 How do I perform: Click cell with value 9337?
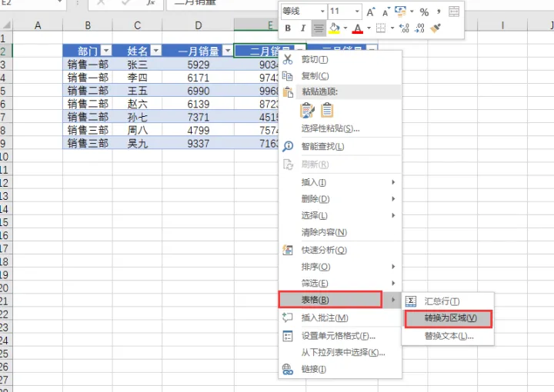point(199,143)
